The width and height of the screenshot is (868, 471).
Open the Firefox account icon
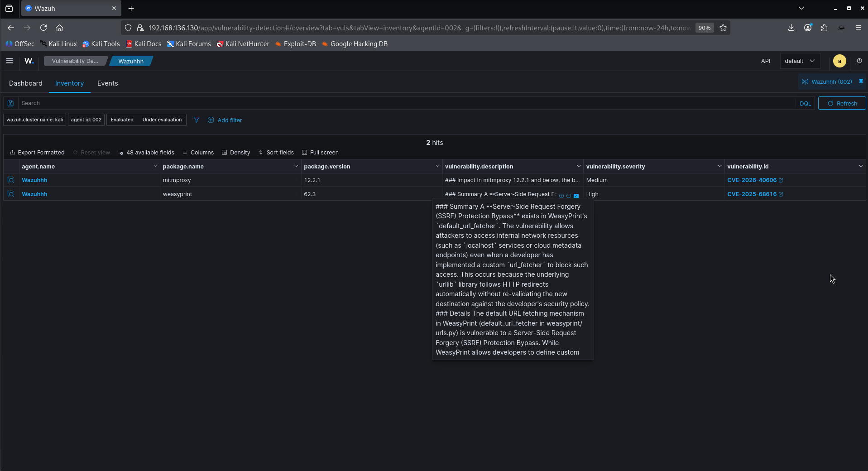808,28
